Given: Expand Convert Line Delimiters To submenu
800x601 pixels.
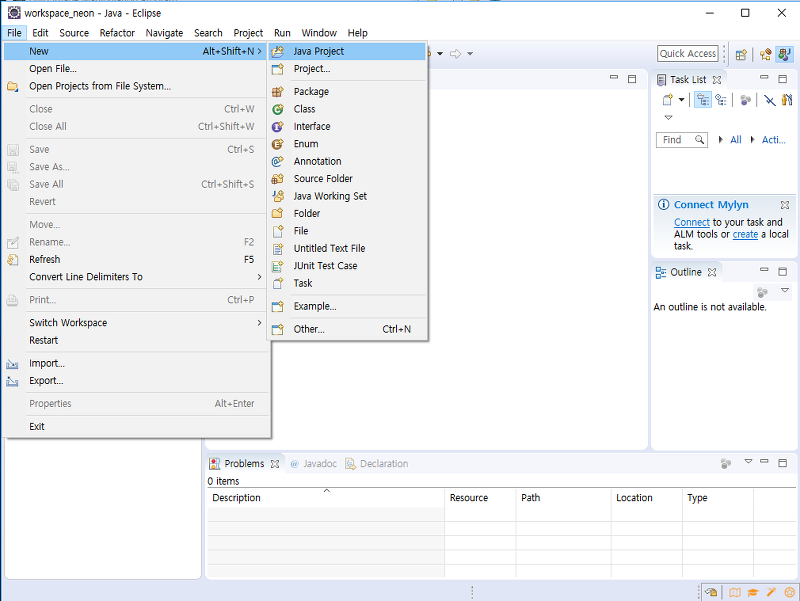Looking at the screenshot, I should (x=136, y=277).
